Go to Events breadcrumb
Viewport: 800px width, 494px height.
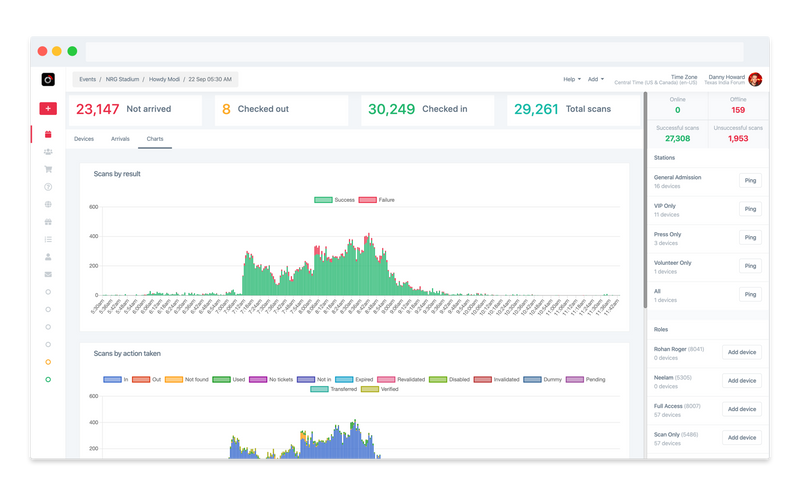[88, 79]
